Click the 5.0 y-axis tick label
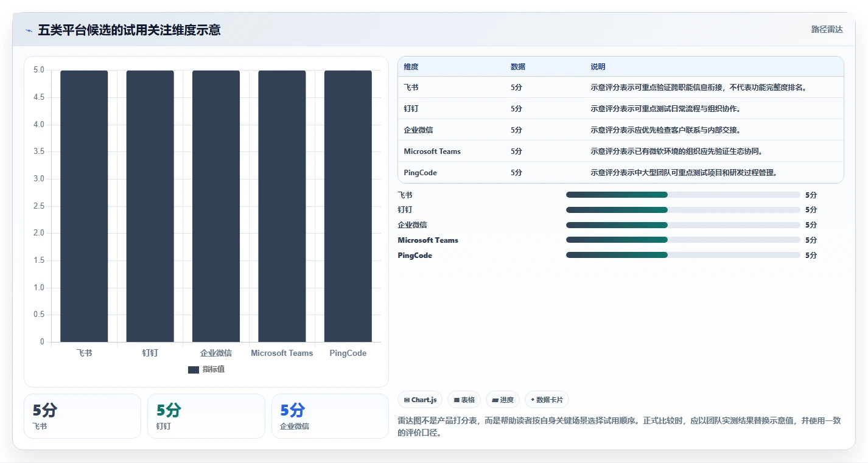Screen dimensions: 868x463 (x=39, y=70)
